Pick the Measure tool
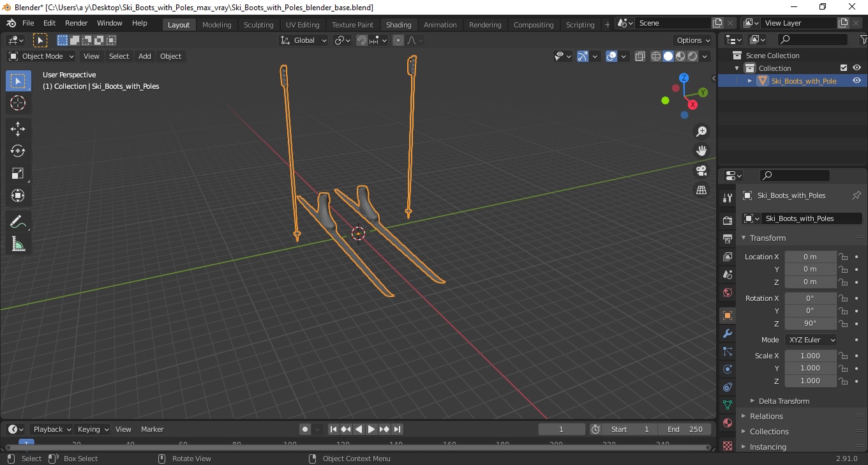 (18, 243)
